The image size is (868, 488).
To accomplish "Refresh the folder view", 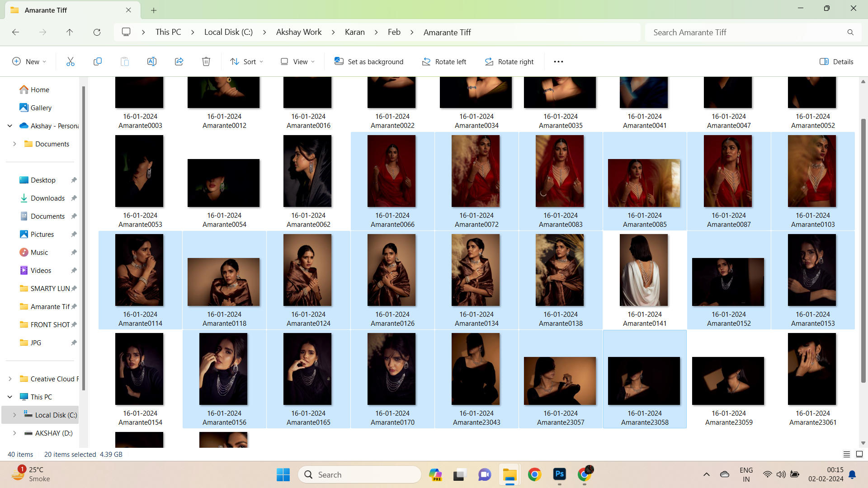I will click(97, 32).
